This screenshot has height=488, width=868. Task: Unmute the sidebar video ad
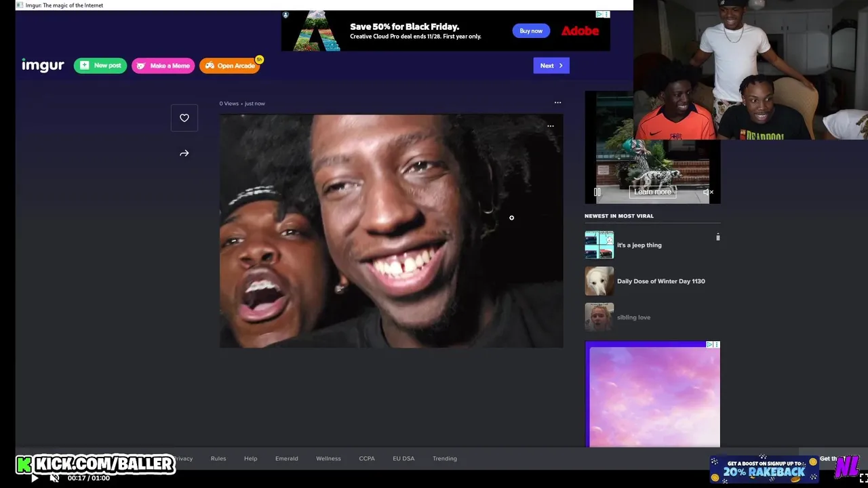708,192
